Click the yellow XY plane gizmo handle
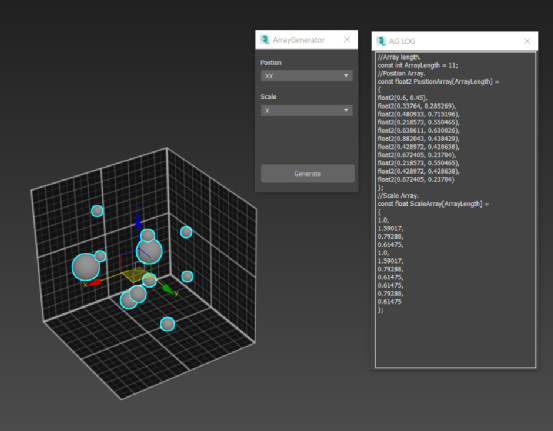 coord(134,275)
